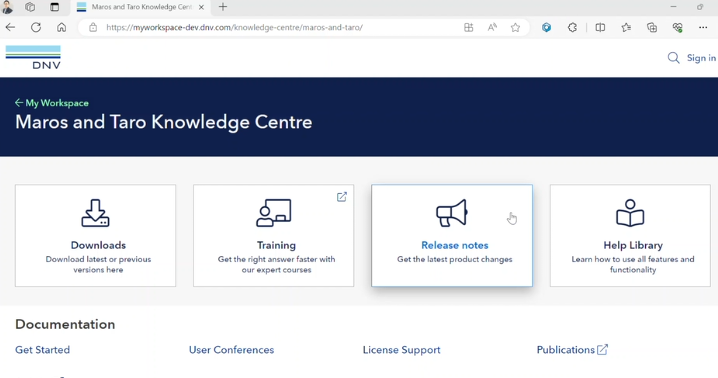Open the Downloads card download icon
Viewport: 718px width, 378px height.
(95, 213)
